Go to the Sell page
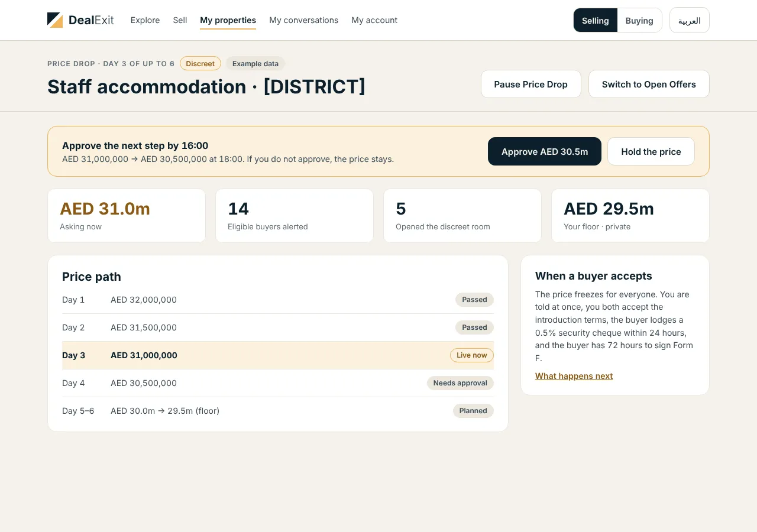 tap(180, 20)
